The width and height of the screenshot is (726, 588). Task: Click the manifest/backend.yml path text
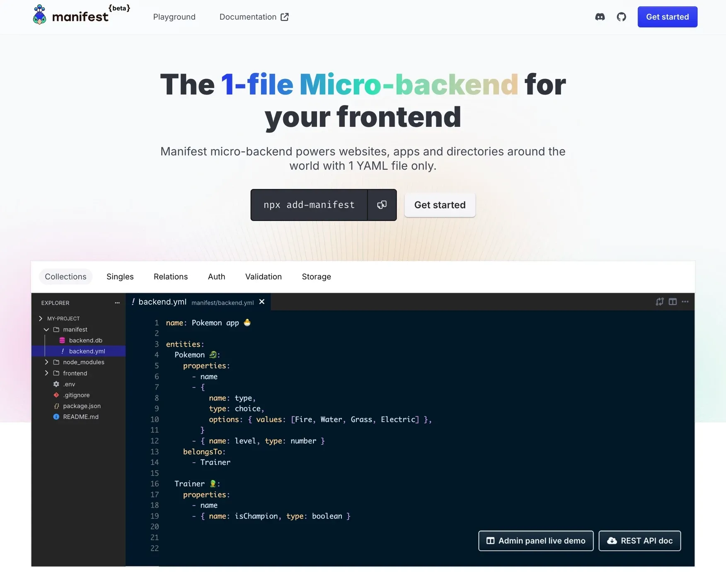(x=223, y=303)
